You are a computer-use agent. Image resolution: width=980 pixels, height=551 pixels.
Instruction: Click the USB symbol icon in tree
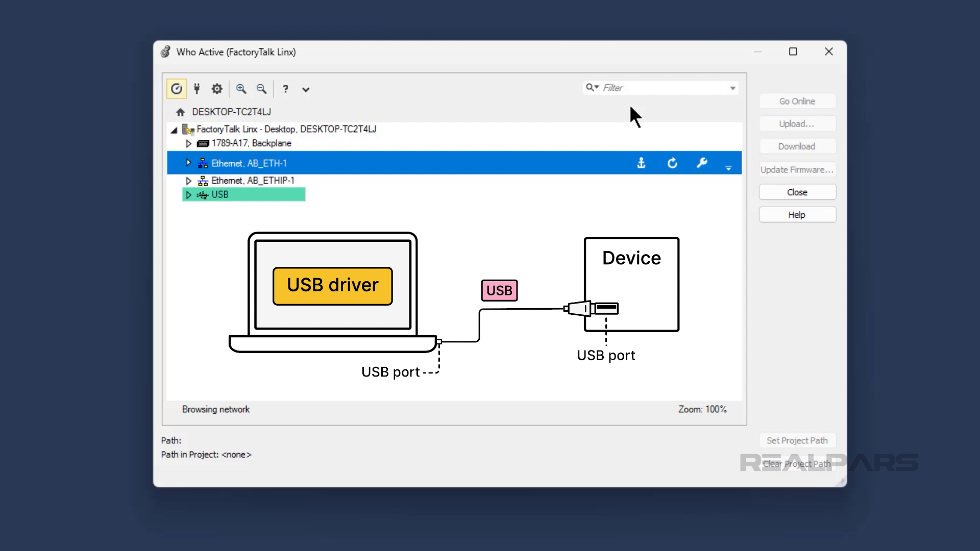pyautogui.click(x=203, y=195)
